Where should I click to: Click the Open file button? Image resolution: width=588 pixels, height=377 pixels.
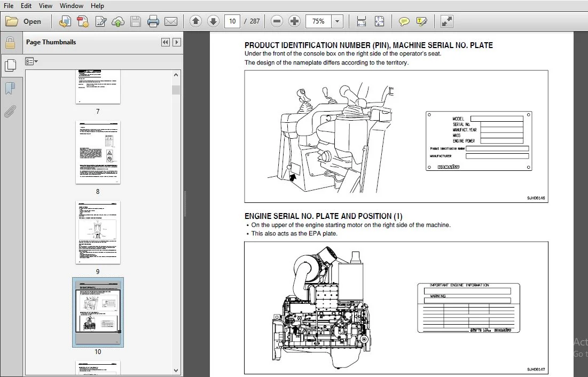(x=23, y=21)
